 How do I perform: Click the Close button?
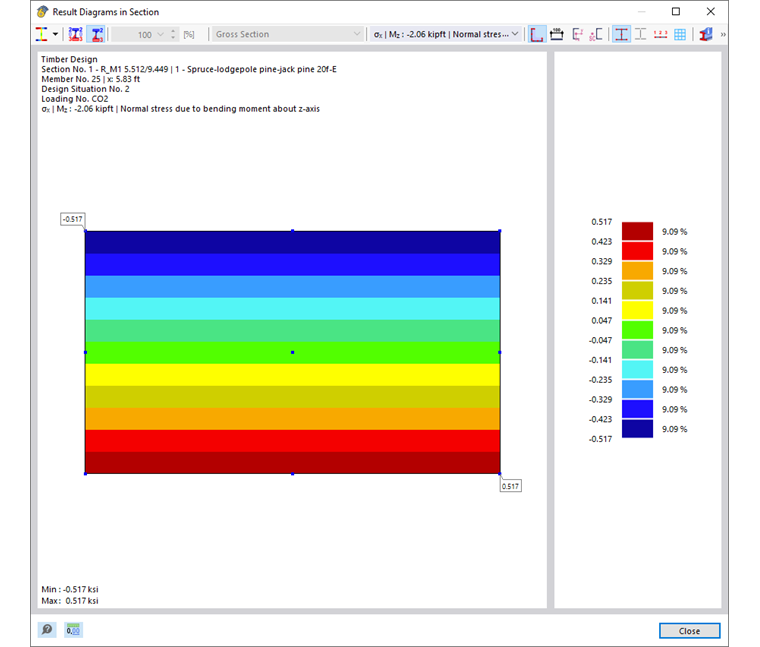pos(689,631)
